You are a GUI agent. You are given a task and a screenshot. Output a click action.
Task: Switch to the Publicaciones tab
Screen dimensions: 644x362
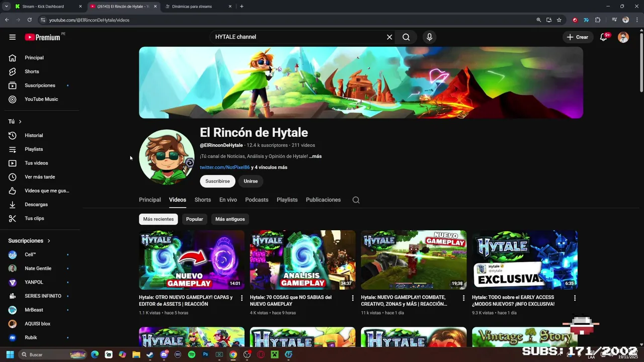pos(324,200)
